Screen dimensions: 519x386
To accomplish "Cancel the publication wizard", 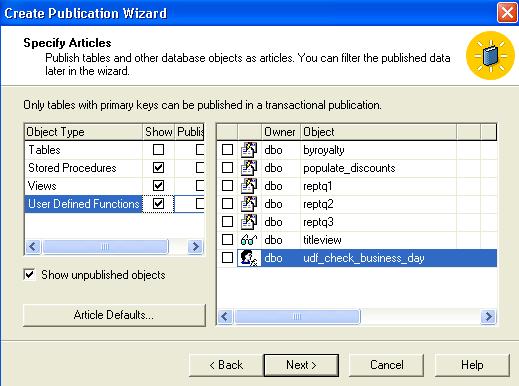I will click(x=386, y=365).
